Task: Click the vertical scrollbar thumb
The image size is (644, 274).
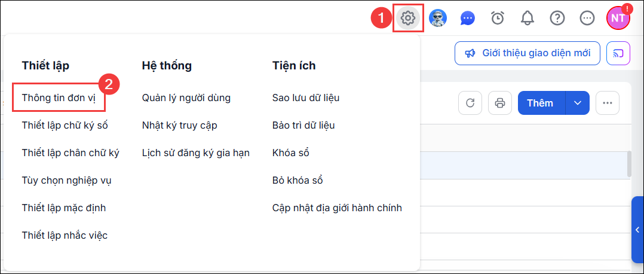Action: pyautogui.click(x=629, y=164)
